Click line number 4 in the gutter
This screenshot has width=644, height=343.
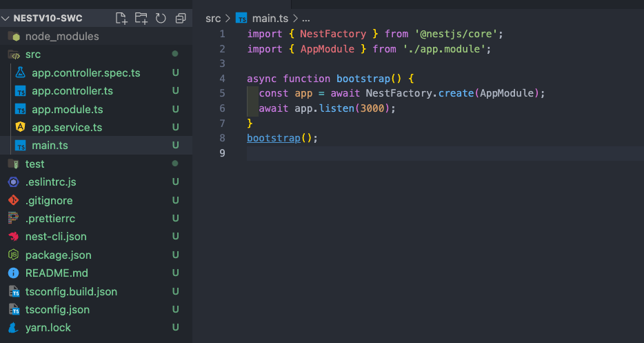(x=222, y=78)
